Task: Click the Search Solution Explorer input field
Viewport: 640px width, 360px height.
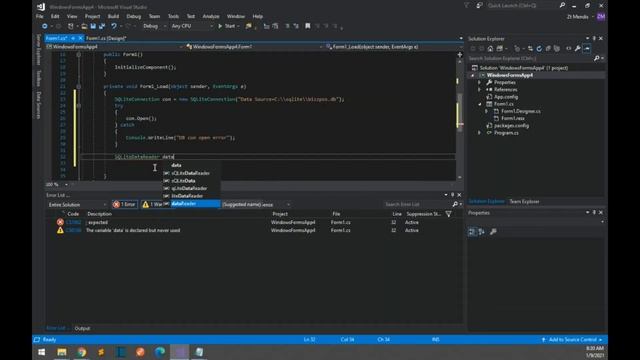Action: pos(530,58)
